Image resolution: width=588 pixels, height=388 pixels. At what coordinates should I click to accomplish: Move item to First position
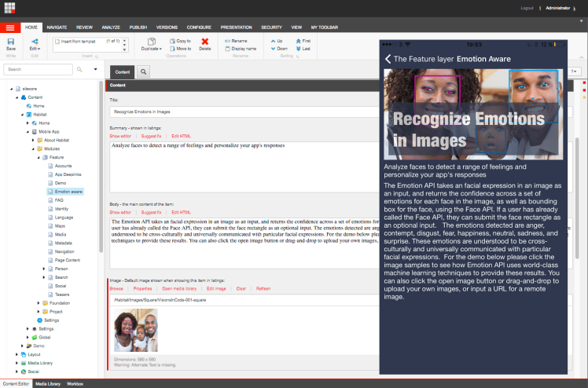tap(300, 40)
